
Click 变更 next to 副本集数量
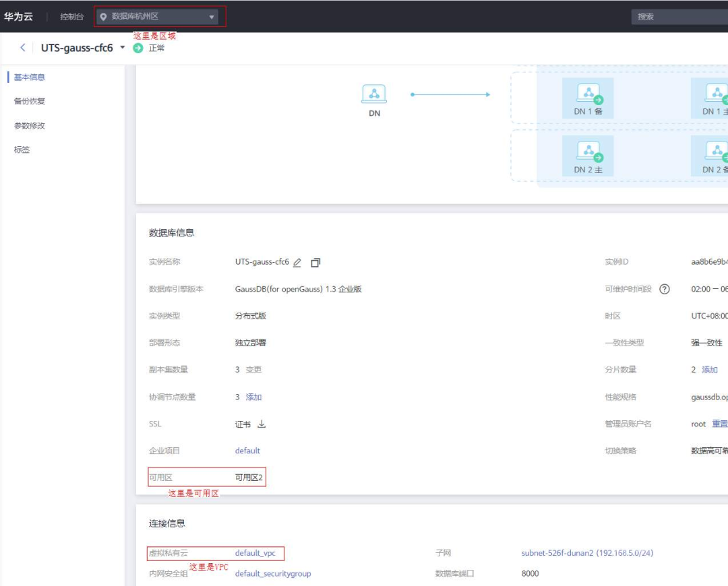click(x=253, y=370)
